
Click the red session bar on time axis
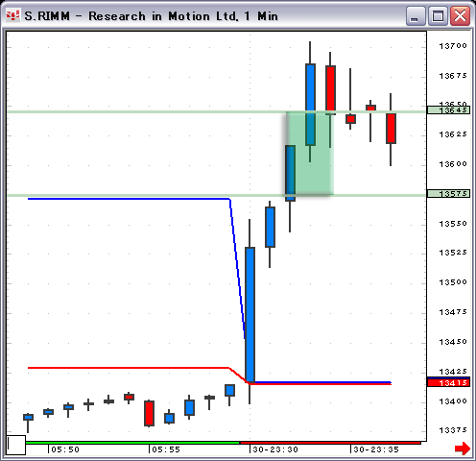[330, 443]
